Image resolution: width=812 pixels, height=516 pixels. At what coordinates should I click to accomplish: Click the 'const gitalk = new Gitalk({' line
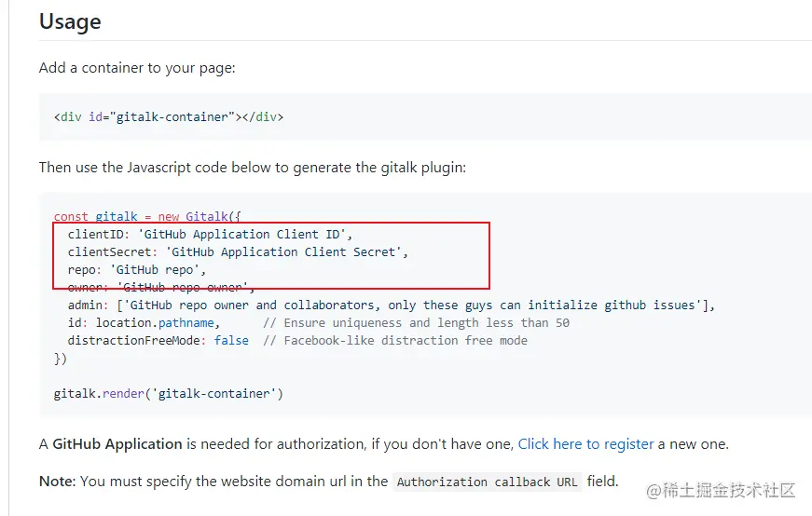(147, 216)
